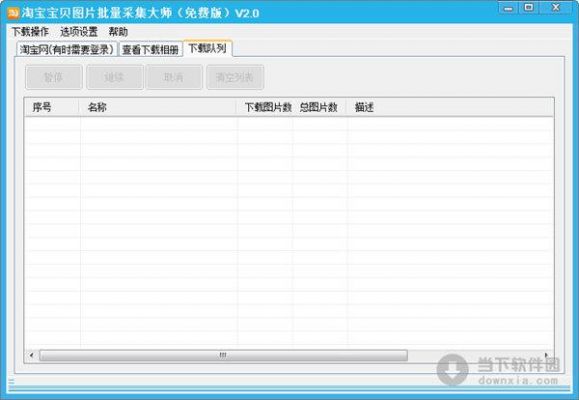Click the 下载图片数 column header
Screen dimensions: 579x400
[x=264, y=107]
